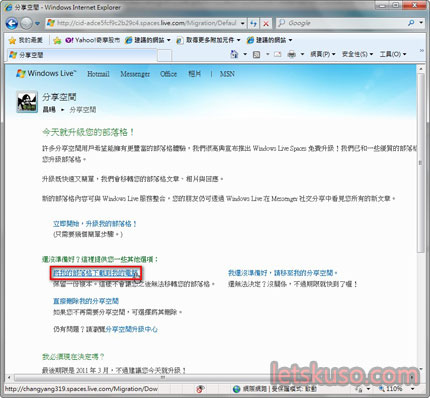Go back using the Back arrow button
Viewport: 430px width, 398px height.
pyautogui.click(x=12, y=23)
